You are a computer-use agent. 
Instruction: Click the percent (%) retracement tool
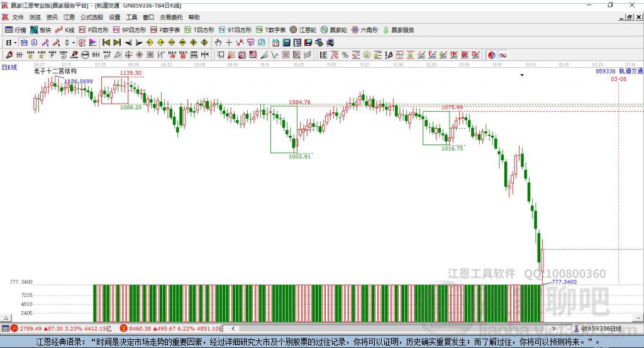pos(345,55)
